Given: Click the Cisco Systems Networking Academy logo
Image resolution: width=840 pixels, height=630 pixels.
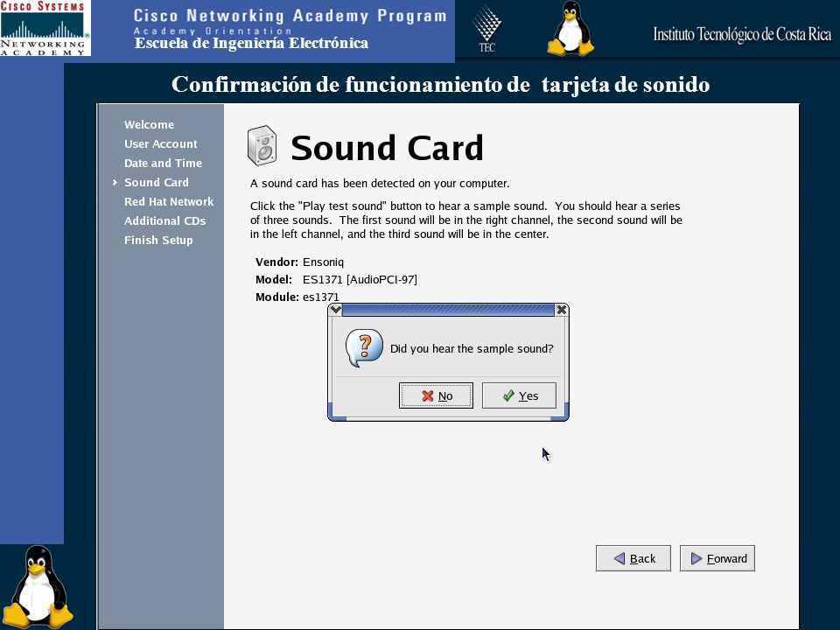Looking at the screenshot, I should [x=45, y=28].
